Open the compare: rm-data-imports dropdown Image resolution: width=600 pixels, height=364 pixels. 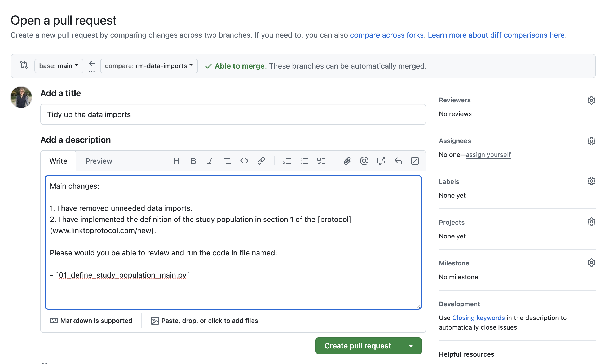coord(149,66)
